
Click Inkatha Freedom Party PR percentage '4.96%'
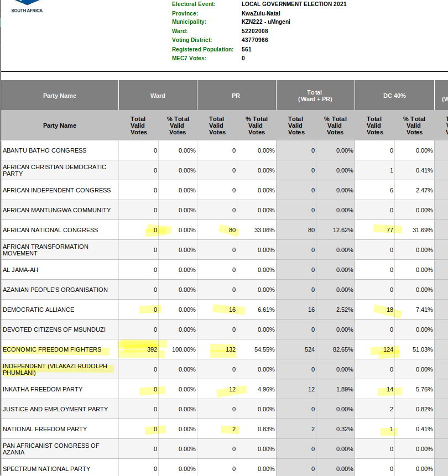[x=266, y=390]
